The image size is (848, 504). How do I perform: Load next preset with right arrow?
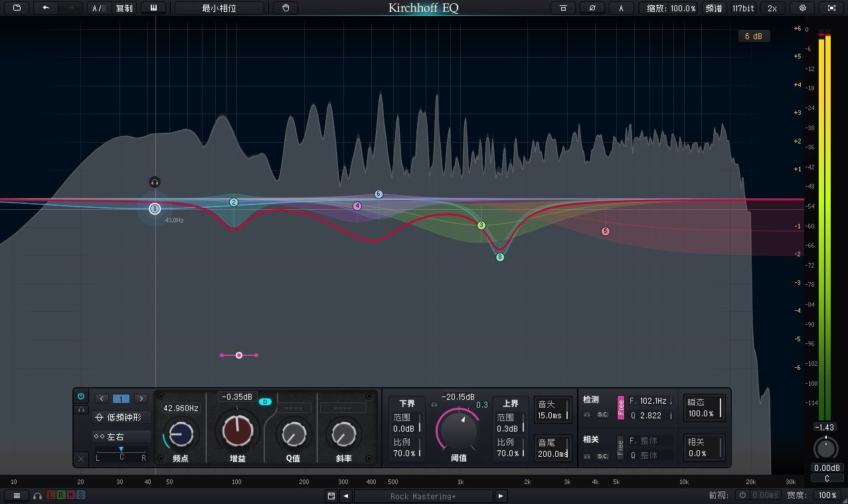[x=501, y=496]
